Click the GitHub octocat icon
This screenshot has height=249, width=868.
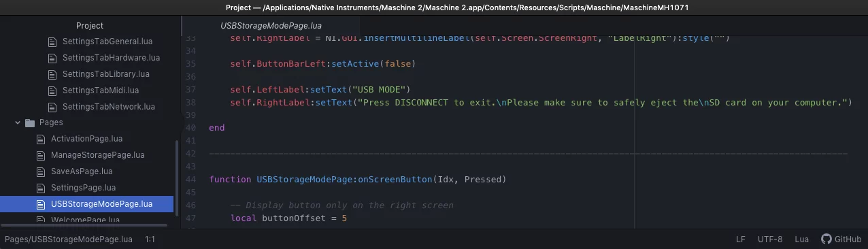827,239
